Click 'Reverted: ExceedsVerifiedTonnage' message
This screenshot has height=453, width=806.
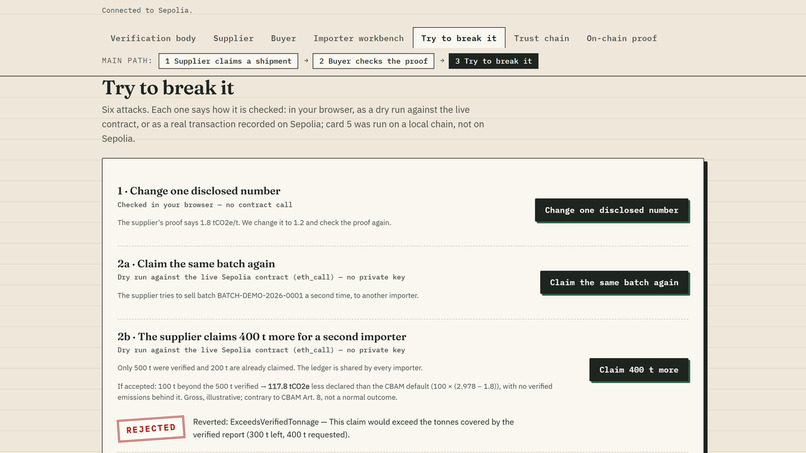pos(353,428)
